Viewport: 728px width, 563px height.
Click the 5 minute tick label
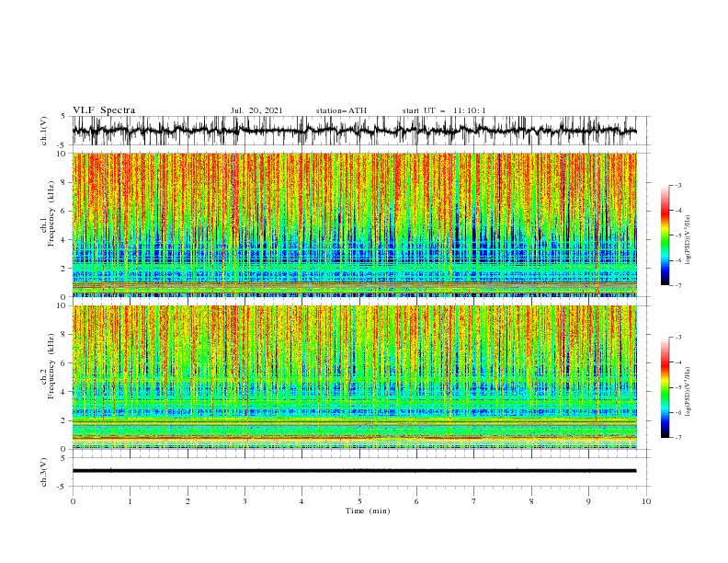(x=359, y=501)
